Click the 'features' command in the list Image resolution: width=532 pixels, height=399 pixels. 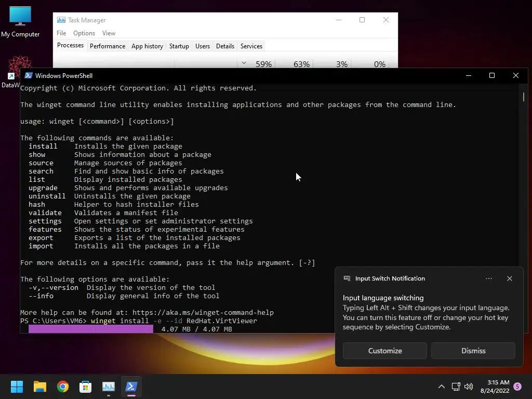(45, 229)
